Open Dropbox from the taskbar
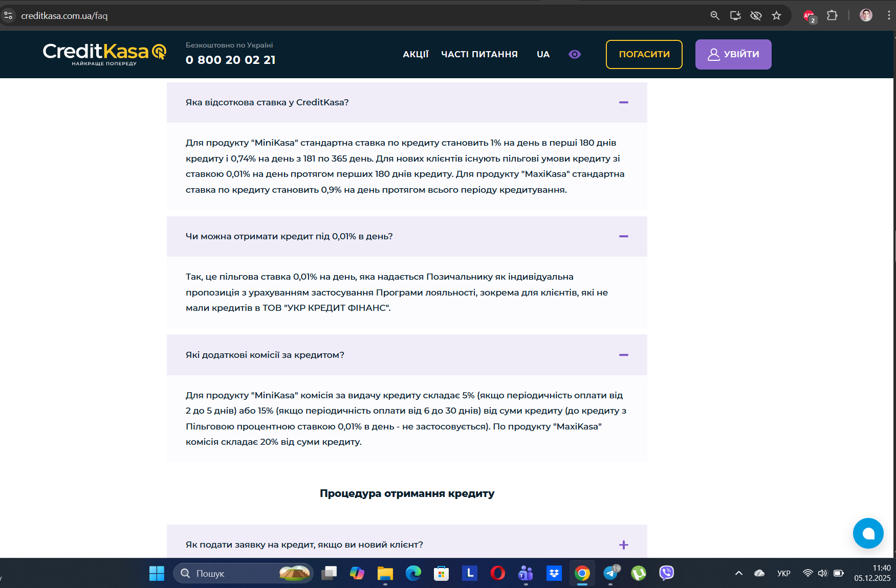The width and height of the screenshot is (896, 588). pyautogui.click(x=554, y=573)
